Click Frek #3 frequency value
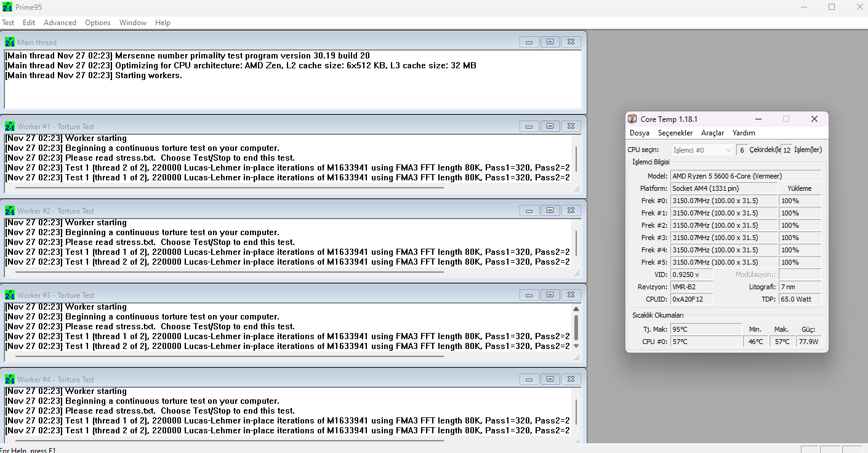 pyautogui.click(x=724, y=238)
